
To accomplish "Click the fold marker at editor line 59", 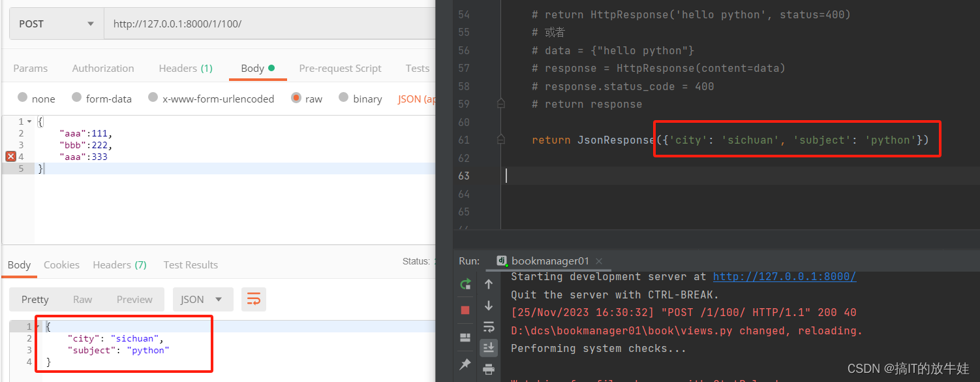I will point(500,104).
